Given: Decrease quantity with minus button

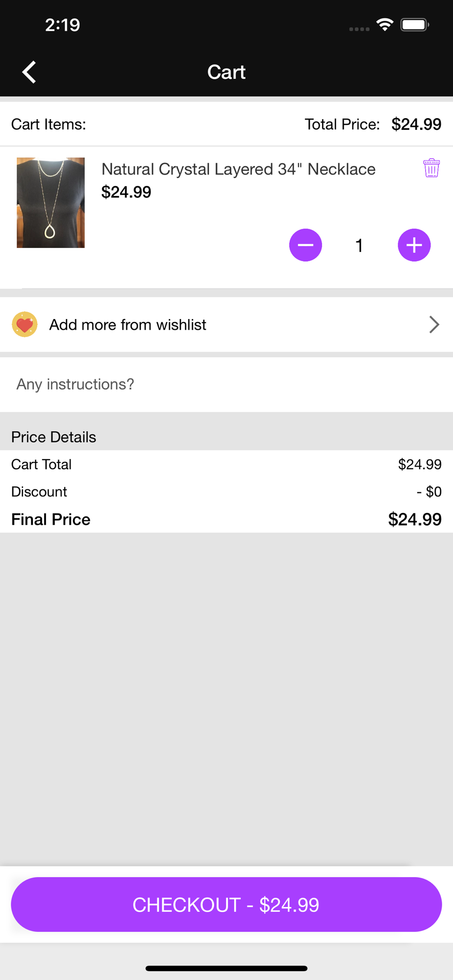Looking at the screenshot, I should click(305, 245).
